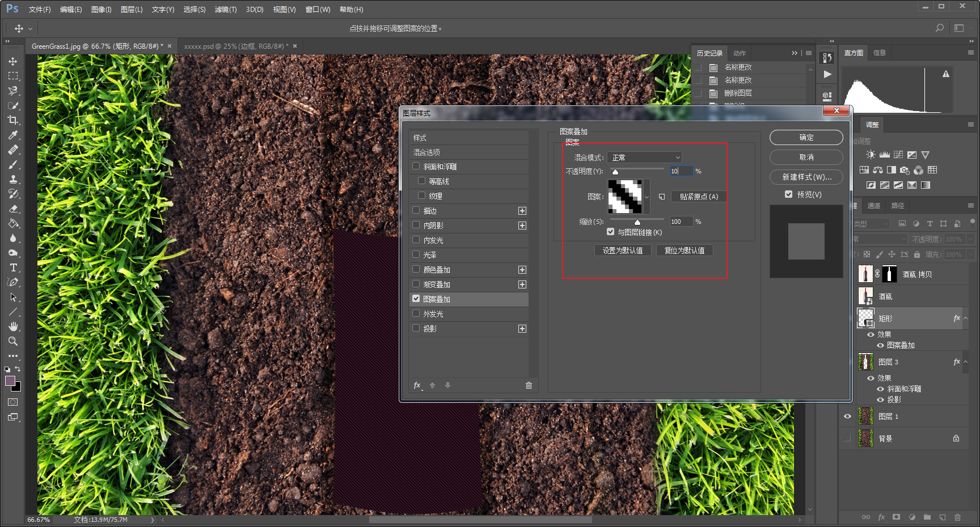Click the fx icon in Layer Style dialog
Viewport: 980px width, 527px height.
pyautogui.click(x=417, y=385)
